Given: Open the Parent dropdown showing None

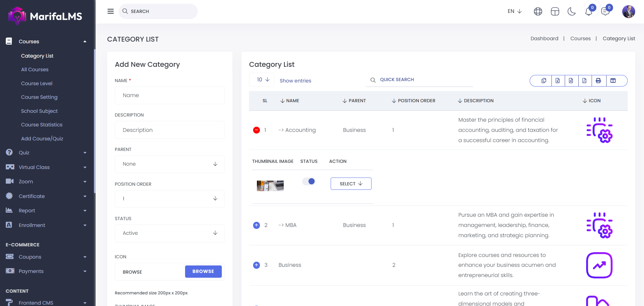Looking at the screenshot, I should pyautogui.click(x=169, y=164).
